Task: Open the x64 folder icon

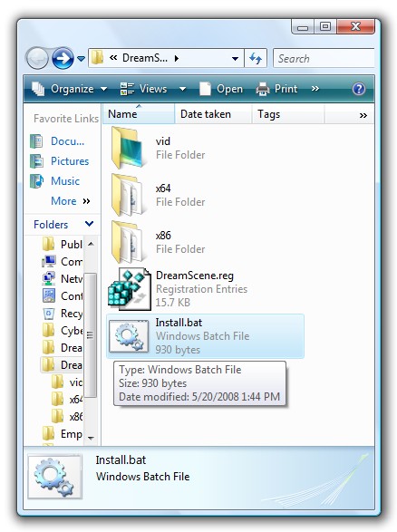Action: [x=127, y=195]
